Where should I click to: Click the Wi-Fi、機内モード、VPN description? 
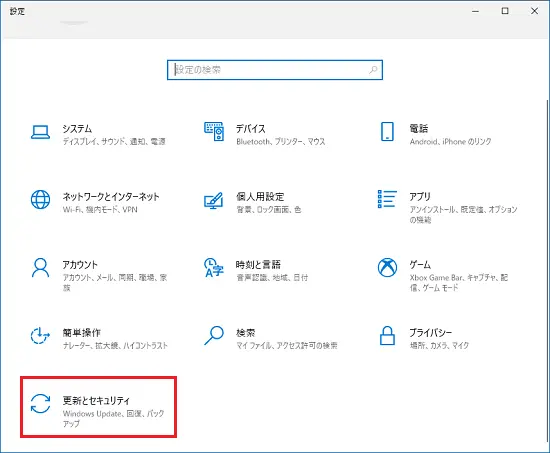click(x=100, y=209)
